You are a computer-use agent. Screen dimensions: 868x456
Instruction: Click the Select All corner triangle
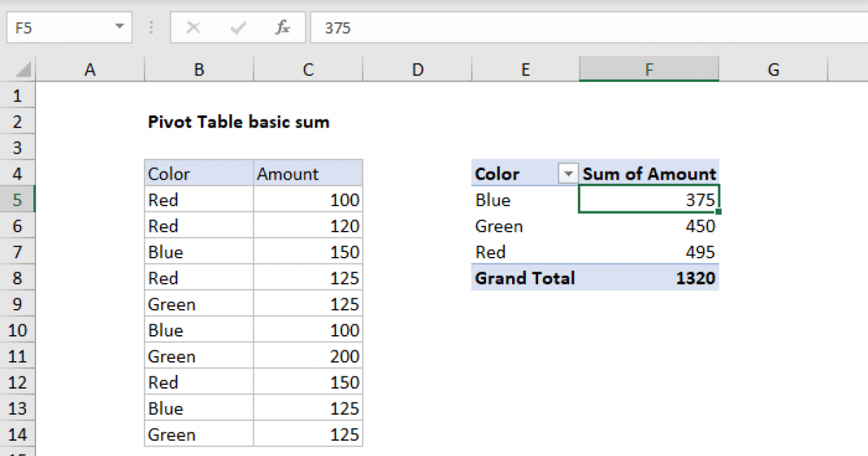(x=23, y=70)
